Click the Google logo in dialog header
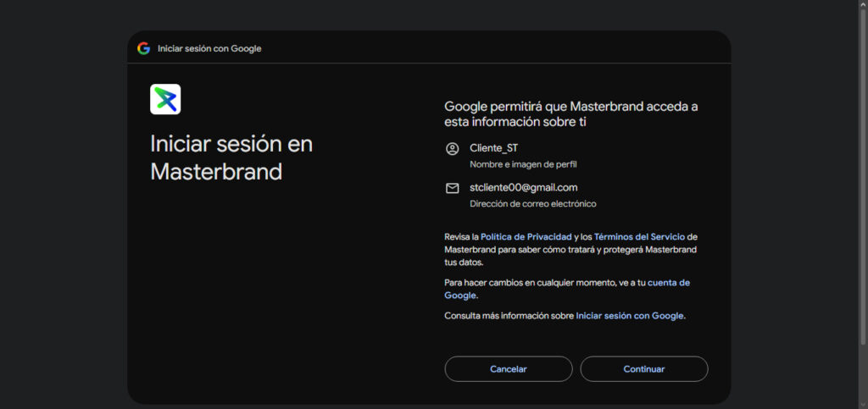Image resolution: width=868 pixels, height=409 pixels. tap(143, 48)
